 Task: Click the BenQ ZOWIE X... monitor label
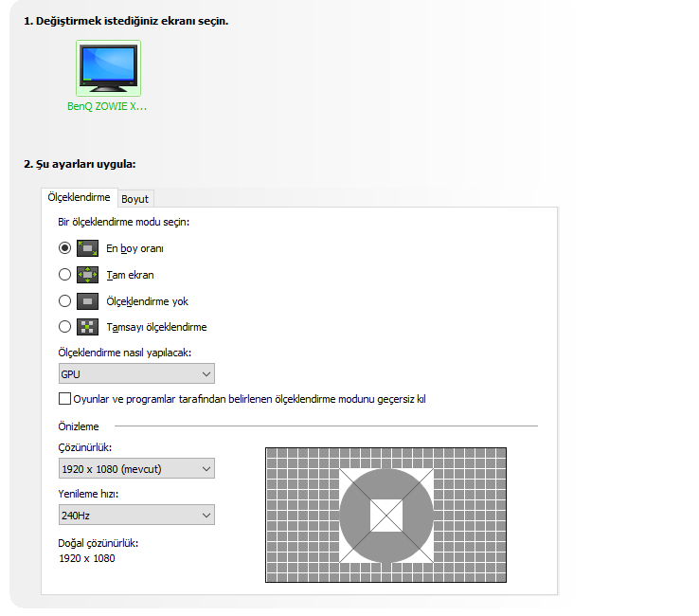pyautogui.click(x=107, y=106)
